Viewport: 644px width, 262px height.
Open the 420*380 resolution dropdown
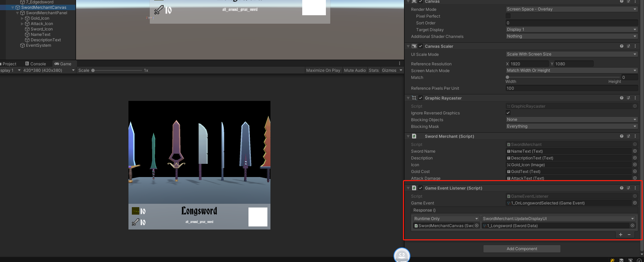(x=49, y=70)
